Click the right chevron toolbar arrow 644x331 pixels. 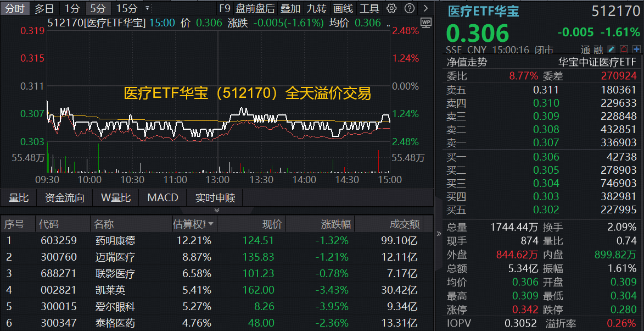coord(425,8)
